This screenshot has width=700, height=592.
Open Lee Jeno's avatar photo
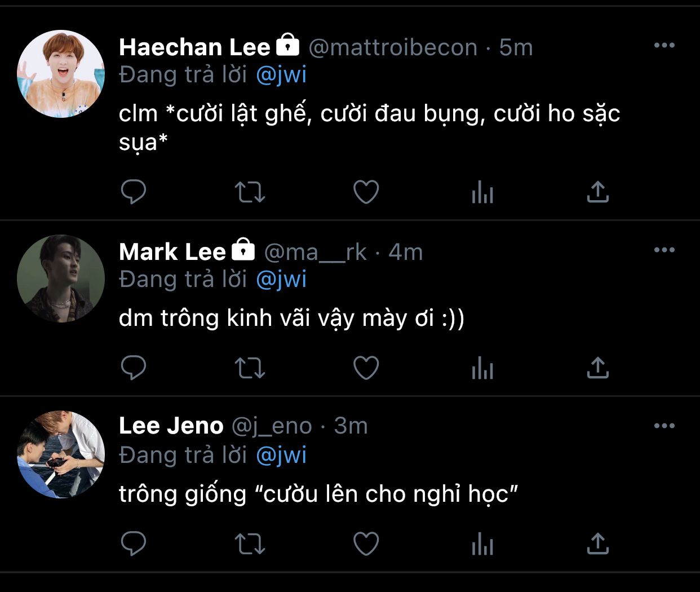[61, 454]
